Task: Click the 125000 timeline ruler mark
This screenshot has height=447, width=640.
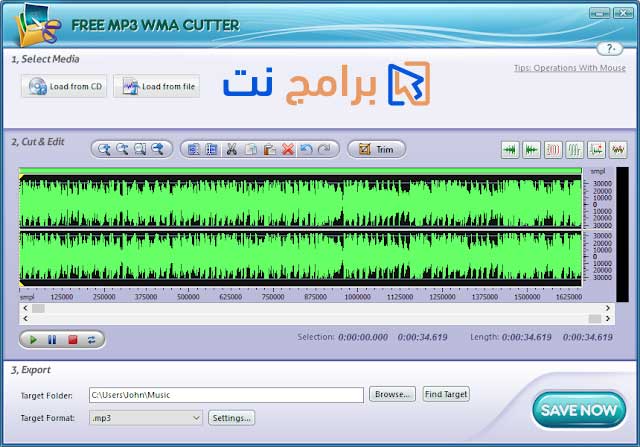Action: [61, 297]
